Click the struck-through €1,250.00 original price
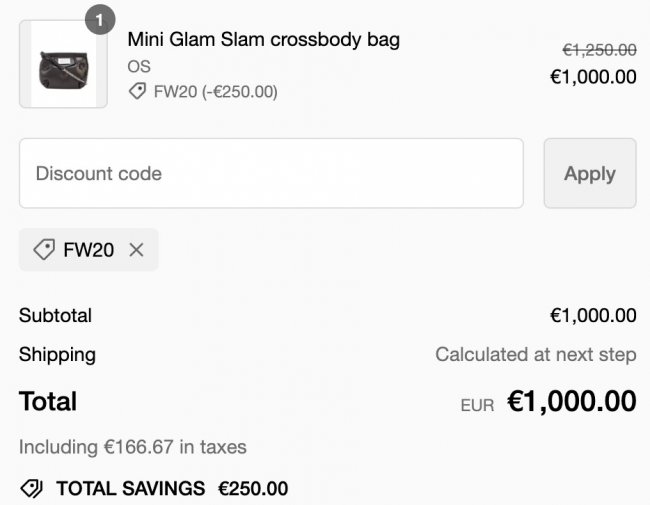650x505 pixels. (599, 50)
